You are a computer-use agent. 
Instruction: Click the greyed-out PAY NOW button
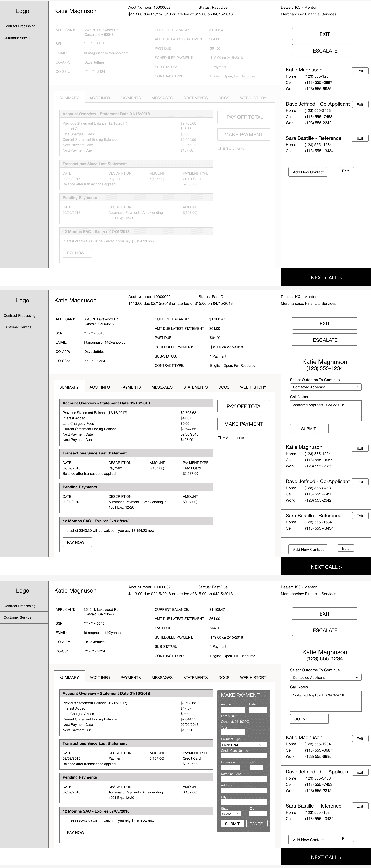[77, 253]
